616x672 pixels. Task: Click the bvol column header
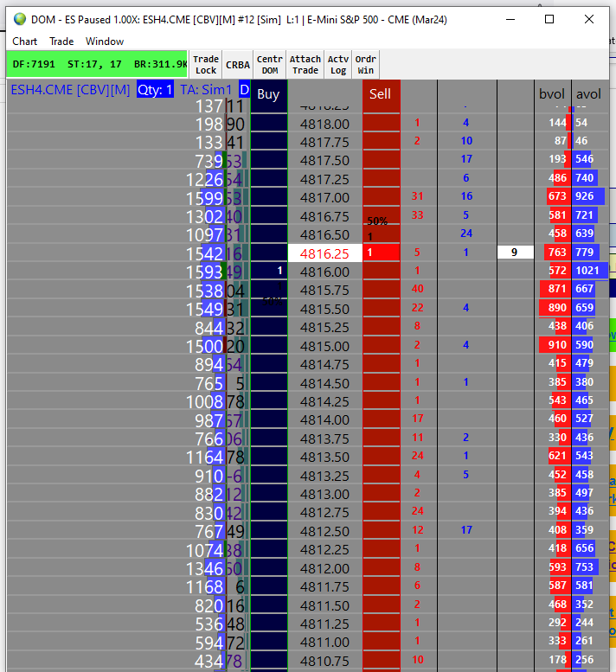click(x=552, y=94)
